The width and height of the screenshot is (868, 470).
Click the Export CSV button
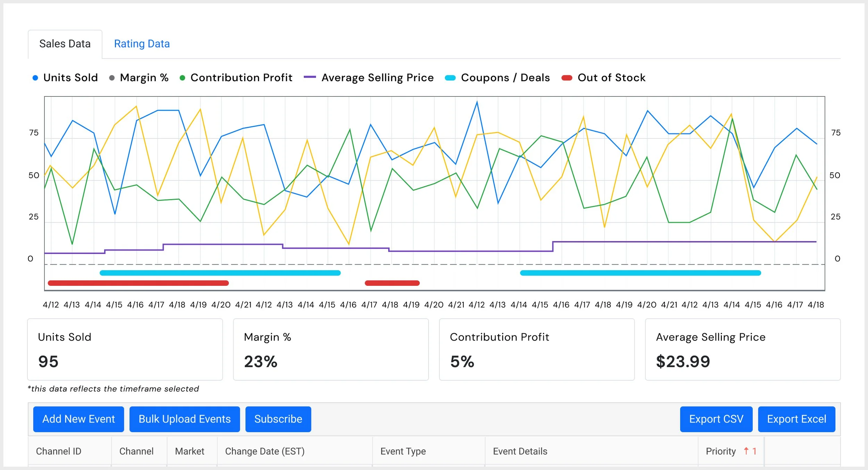(716, 419)
